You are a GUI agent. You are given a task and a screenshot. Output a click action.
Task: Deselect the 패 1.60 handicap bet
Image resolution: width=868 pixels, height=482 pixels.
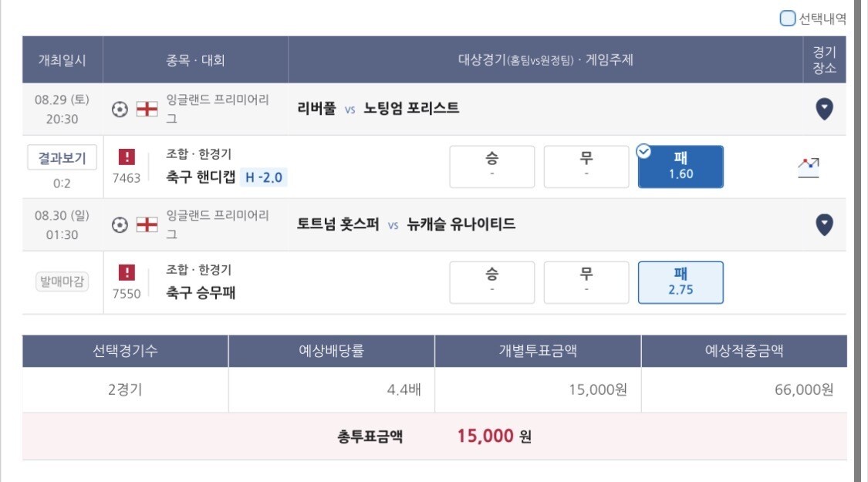point(681,167)
